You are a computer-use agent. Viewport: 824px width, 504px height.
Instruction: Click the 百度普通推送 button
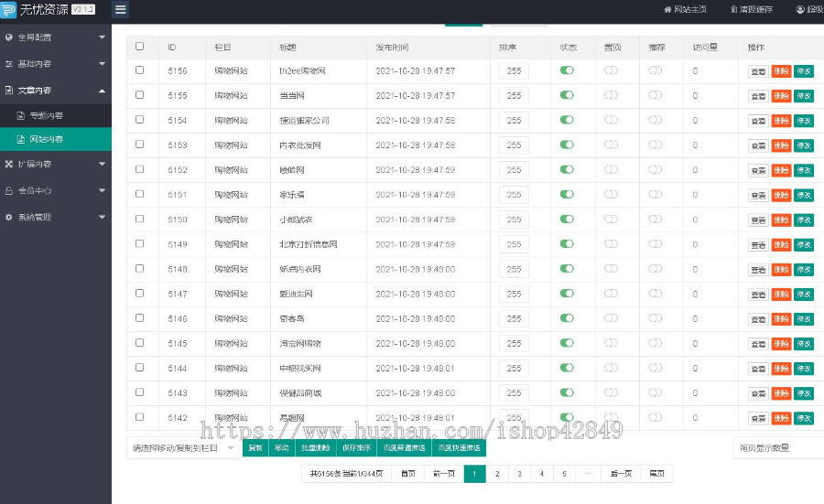(x=404, y=448)
